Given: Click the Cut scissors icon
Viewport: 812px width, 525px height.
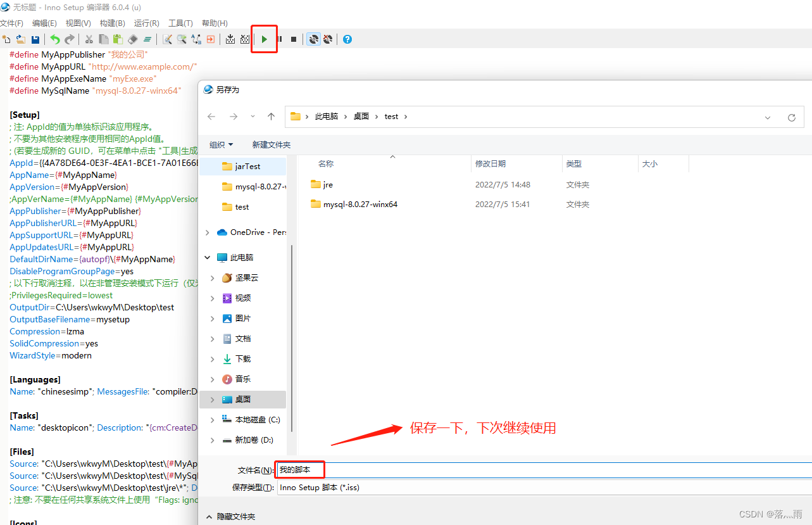Looking at the screenshot, I should 89,39.
